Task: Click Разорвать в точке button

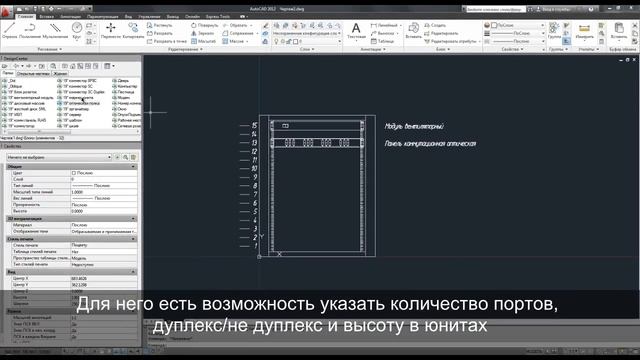Action: click(167, 41)
